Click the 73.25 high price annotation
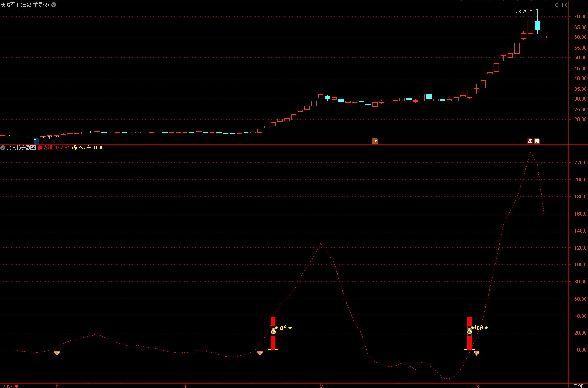 pyautogui.click(x=521, y=11)
